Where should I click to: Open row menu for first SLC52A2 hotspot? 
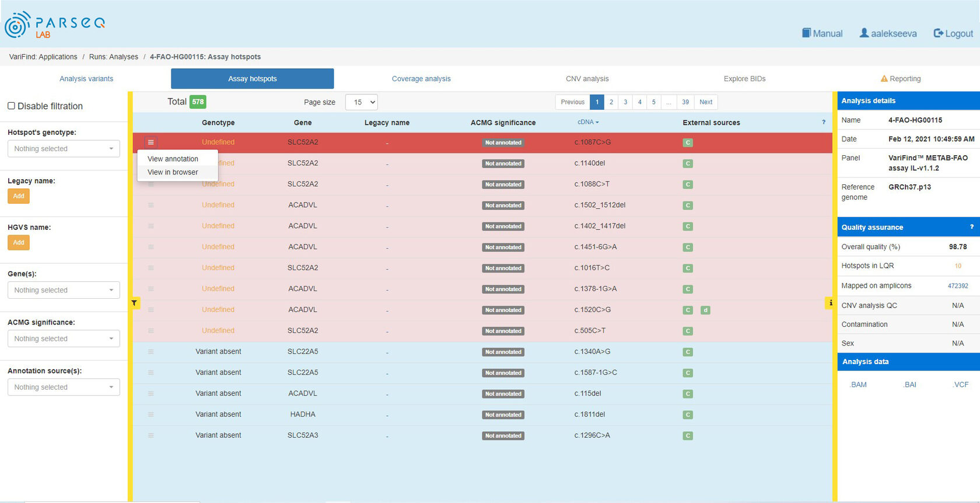150,142
